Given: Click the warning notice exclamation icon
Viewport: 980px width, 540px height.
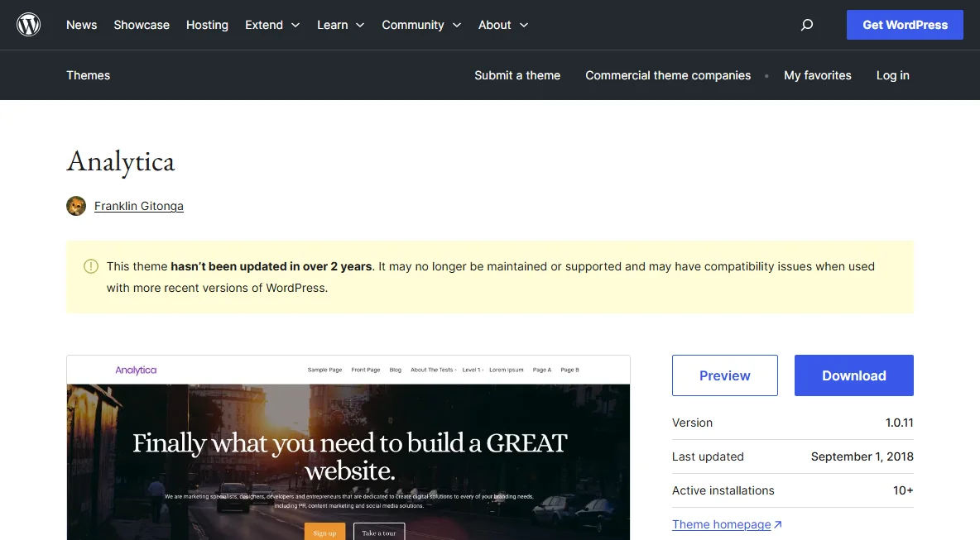Looking at the screenshot, I should [x=90, y=266].
